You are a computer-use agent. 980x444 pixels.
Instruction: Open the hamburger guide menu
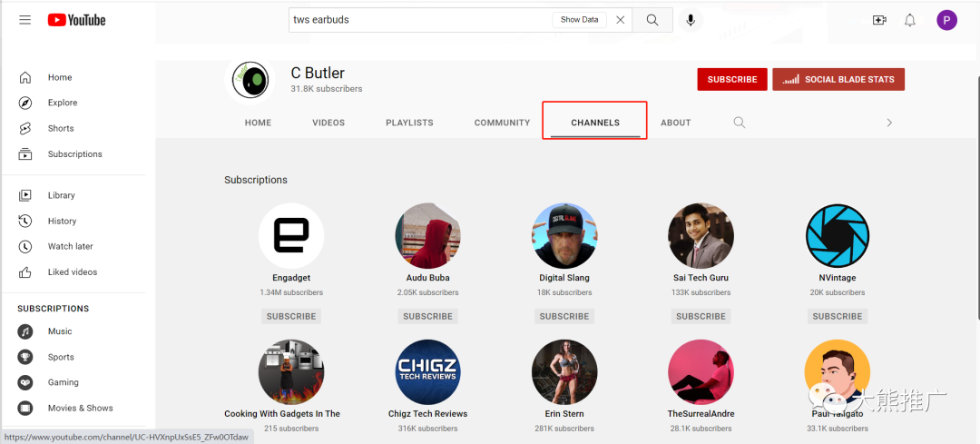coord(25,20)
